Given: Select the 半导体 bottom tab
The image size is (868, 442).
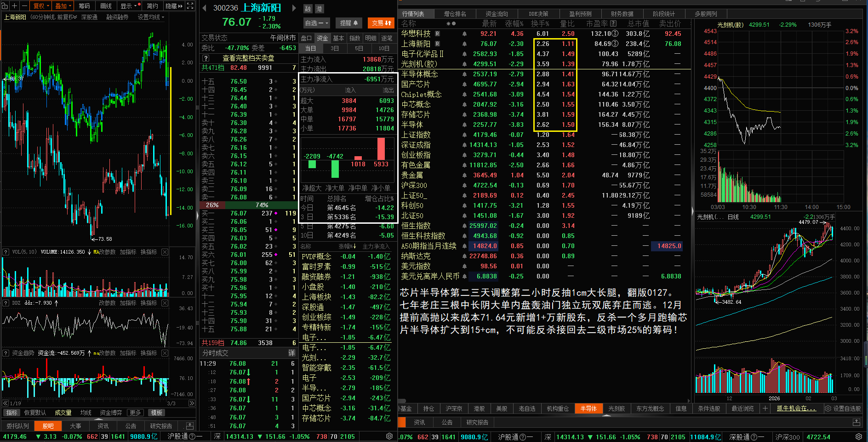Looking at the screenshot, I should click(x=588, y=408).
